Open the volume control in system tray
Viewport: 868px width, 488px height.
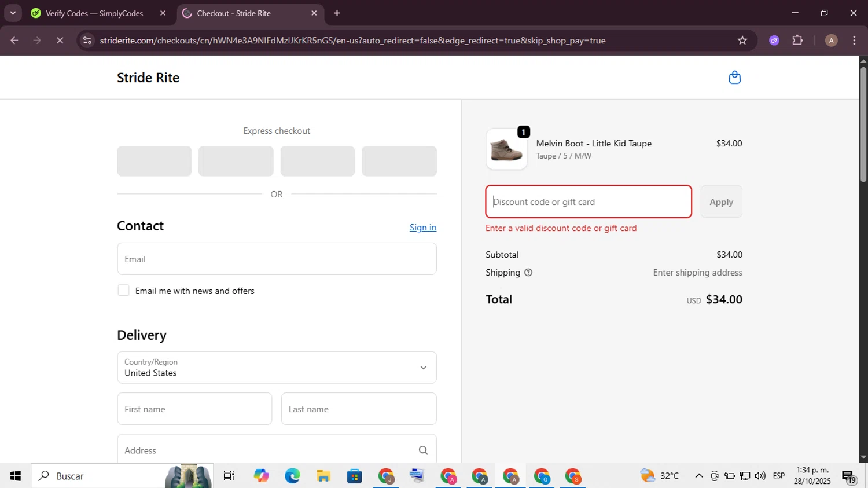click(760, 476)
